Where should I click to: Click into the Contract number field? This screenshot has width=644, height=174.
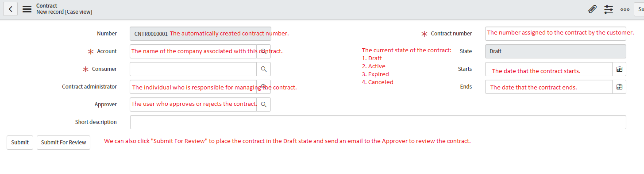point(556,34)
